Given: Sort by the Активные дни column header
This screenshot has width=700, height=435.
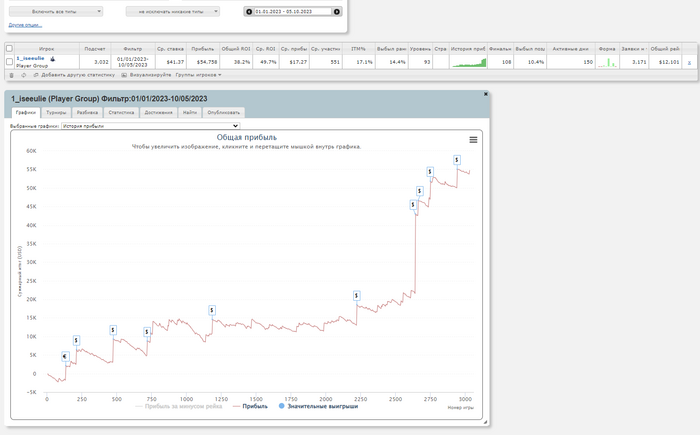Looking at the screenshot, I should (571, 49).
